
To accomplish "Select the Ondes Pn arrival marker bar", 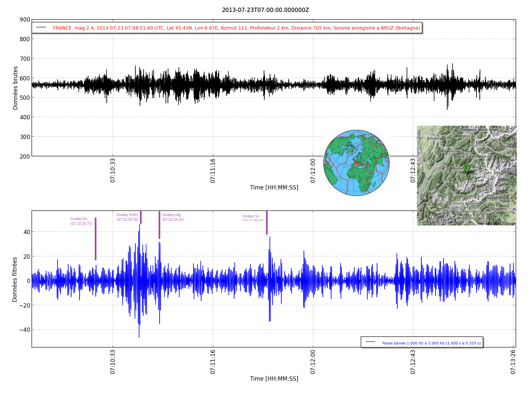I will pos(95,239).
